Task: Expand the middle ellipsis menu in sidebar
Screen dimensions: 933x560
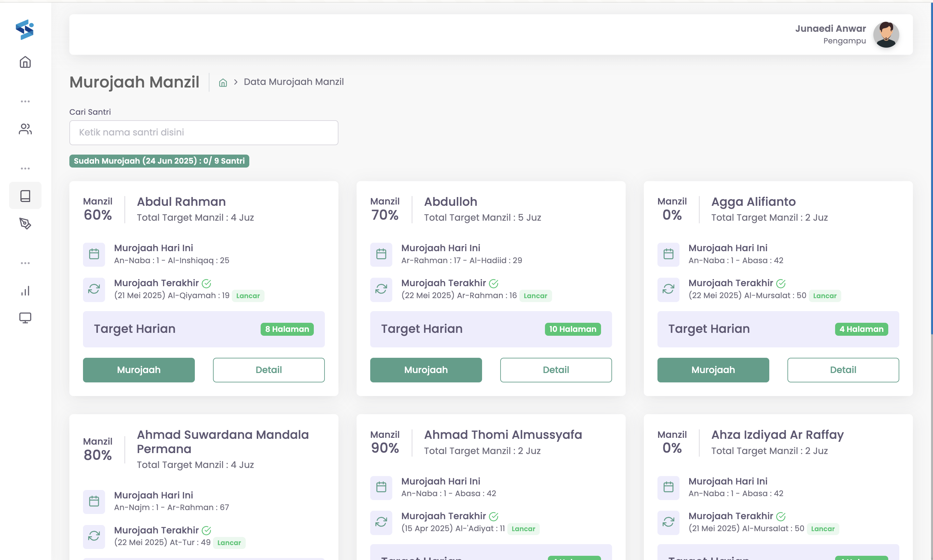Action: (25, 168)
